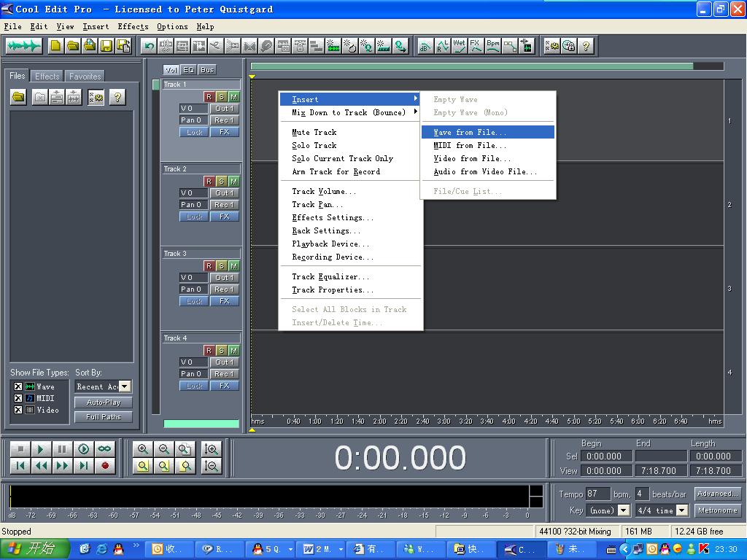Click Go to End transport button
Viewport: 747px width, 560px height.
[83, 466]
